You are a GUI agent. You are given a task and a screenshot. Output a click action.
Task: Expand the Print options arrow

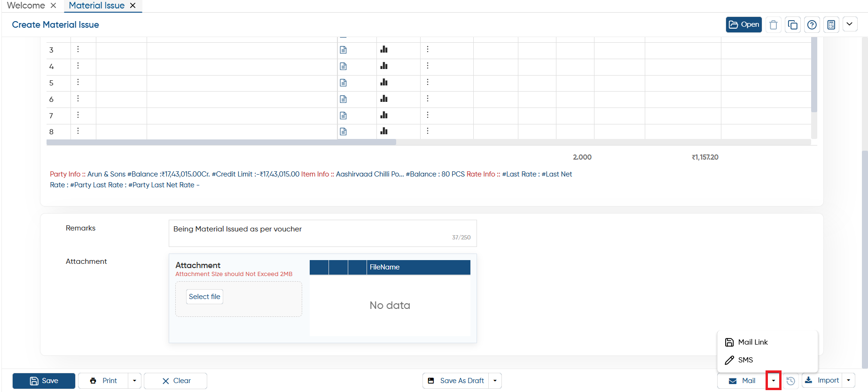(134, 381)
